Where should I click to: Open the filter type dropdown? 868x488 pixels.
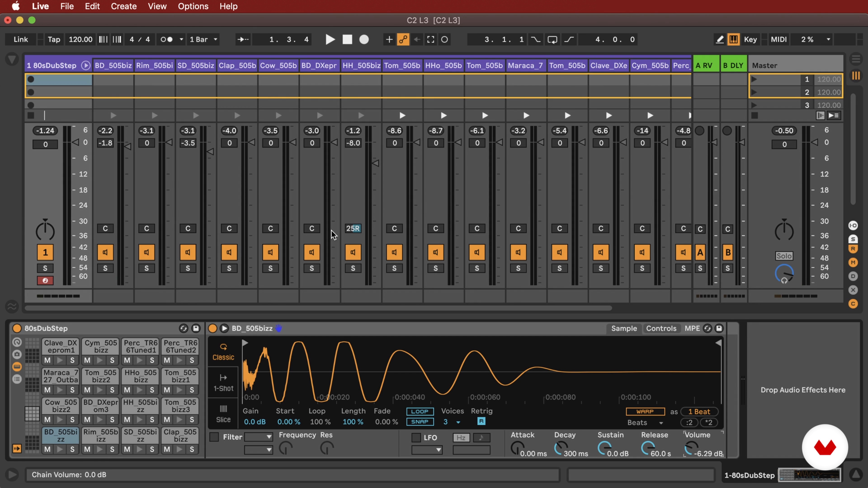click(258, 437)
